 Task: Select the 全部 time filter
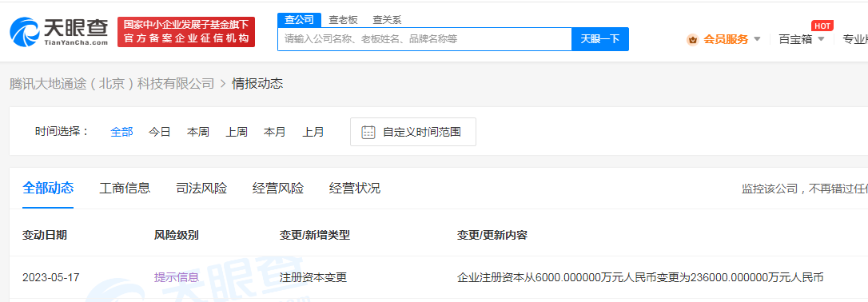tap(121, 132)
